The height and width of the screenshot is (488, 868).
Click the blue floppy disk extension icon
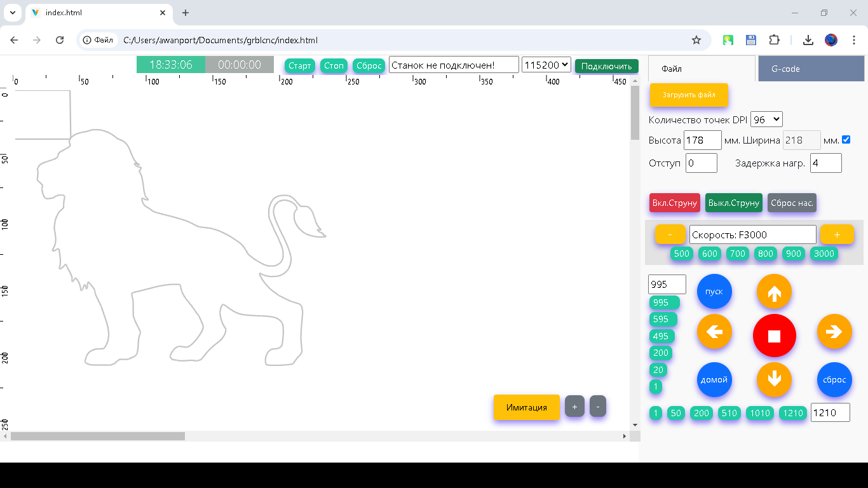click(x=751, y=40)
